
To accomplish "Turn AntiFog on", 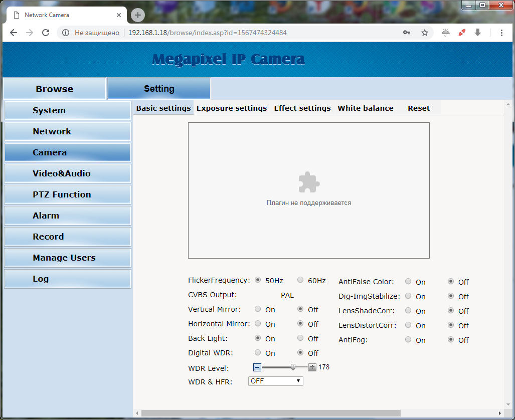I will click(x=408, y=340).
